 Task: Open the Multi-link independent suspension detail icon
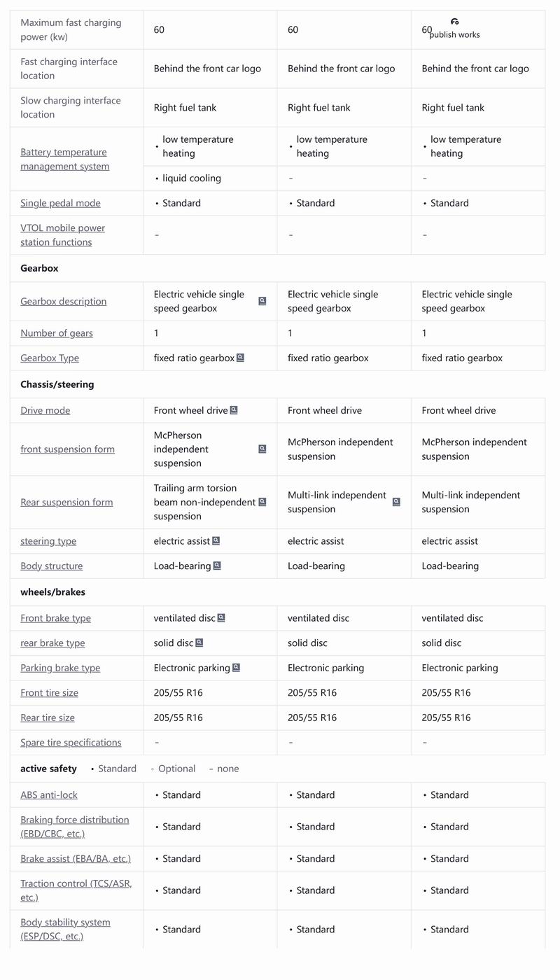pyautogui.click(x=396, y=502)
